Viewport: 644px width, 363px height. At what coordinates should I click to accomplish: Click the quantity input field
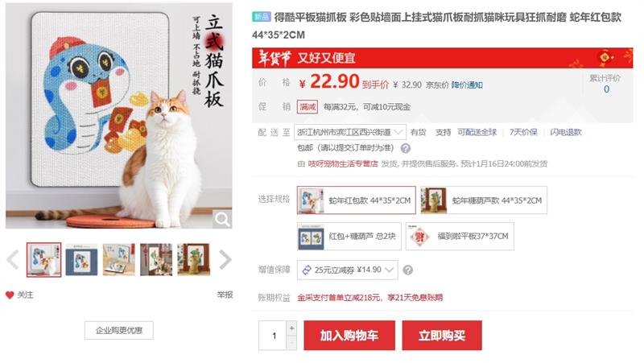tap(273, 336)
